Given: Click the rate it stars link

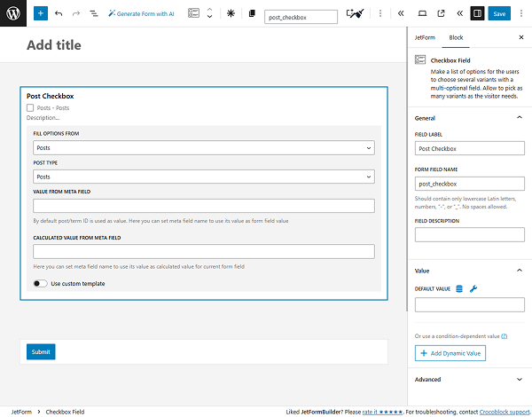Looking at the screenshot, I should pos(382,412).
